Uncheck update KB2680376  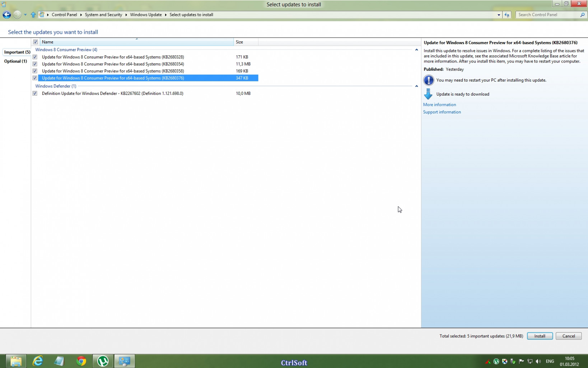(35, 78)
